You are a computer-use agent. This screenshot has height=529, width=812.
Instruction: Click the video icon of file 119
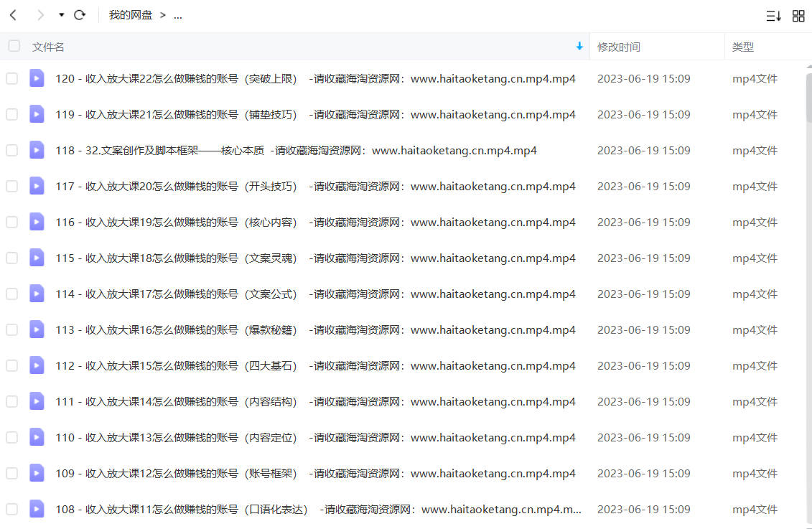[x=37, y=114]
